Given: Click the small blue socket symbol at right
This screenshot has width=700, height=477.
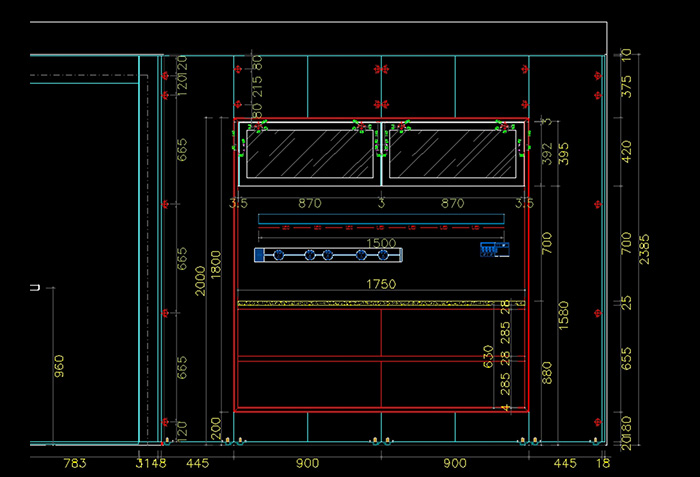Looking at the screenshot, I should coord(490,246).
